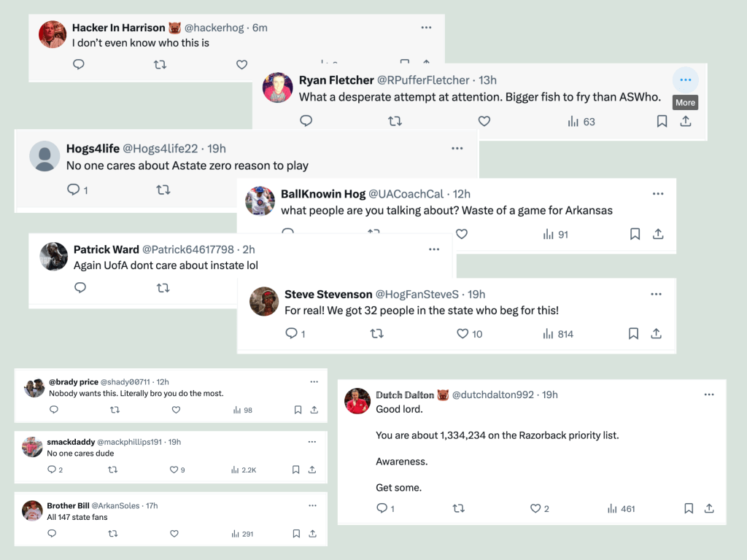Toggle like on Ryan Fletcher's tweet
This screenshot has width=747, height=560.
point(484,121)
